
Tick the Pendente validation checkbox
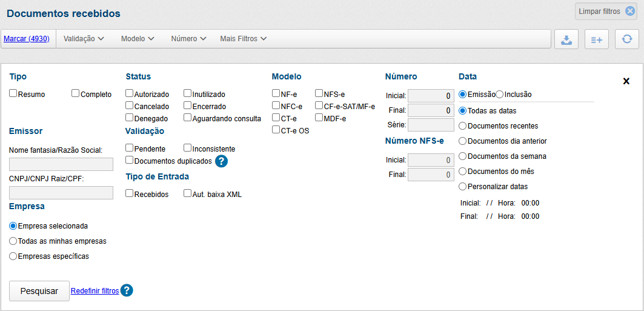click(130, 149)
